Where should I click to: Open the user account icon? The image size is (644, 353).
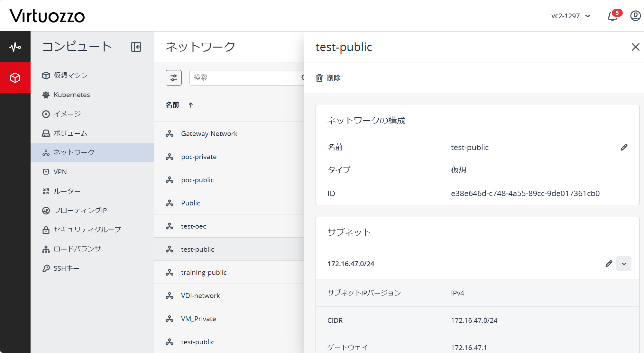[x=635, y=16]
